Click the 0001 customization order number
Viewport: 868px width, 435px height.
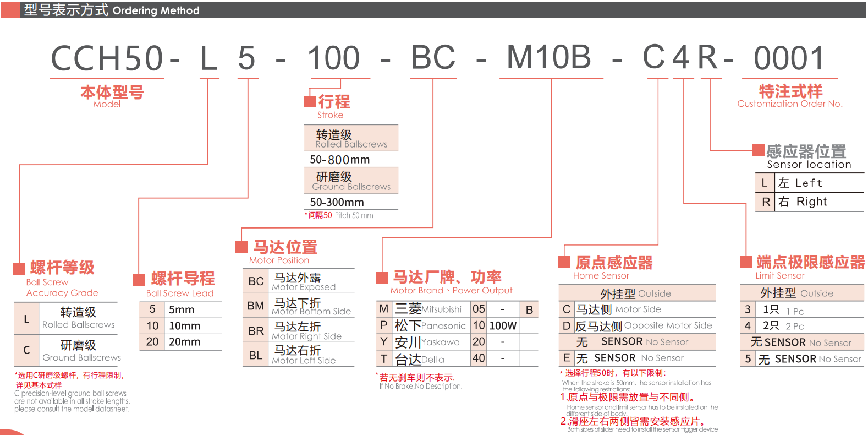(789, 58)
